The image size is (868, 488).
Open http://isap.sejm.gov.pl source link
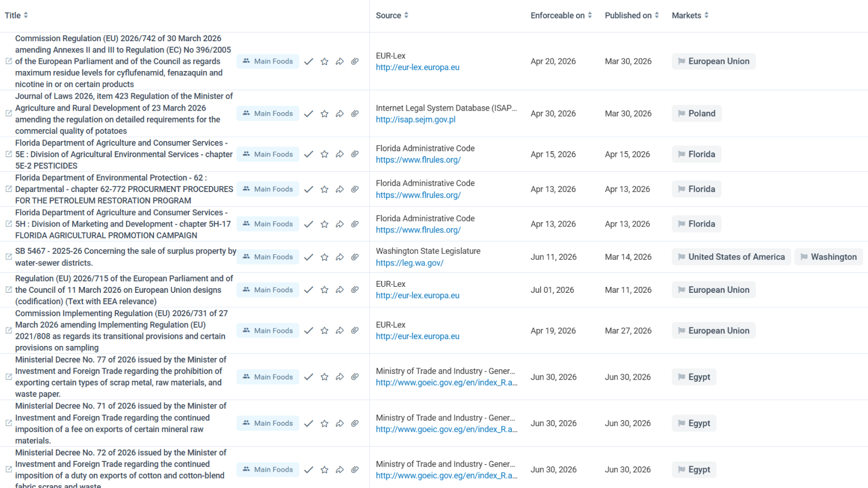coord(416,120)
